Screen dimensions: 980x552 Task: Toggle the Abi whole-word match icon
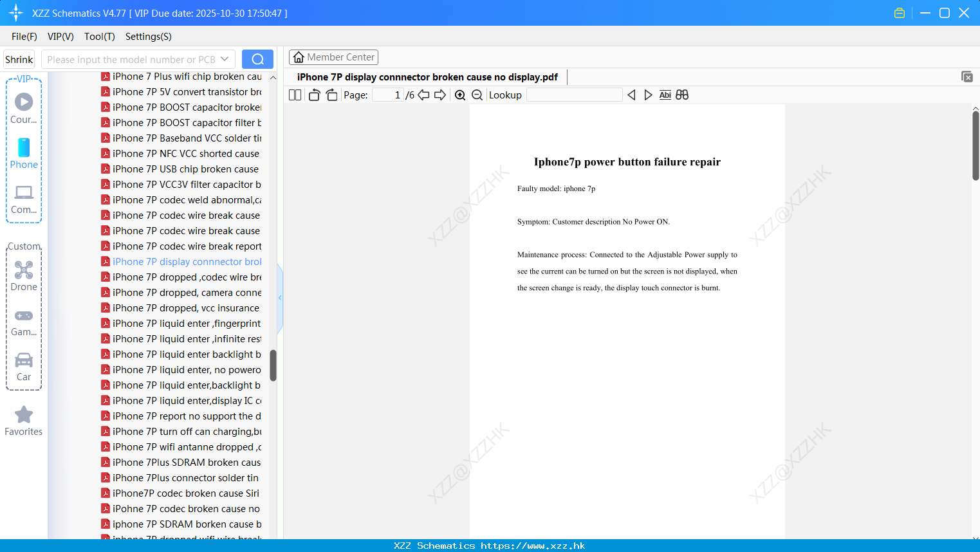[x=665, y=95]
